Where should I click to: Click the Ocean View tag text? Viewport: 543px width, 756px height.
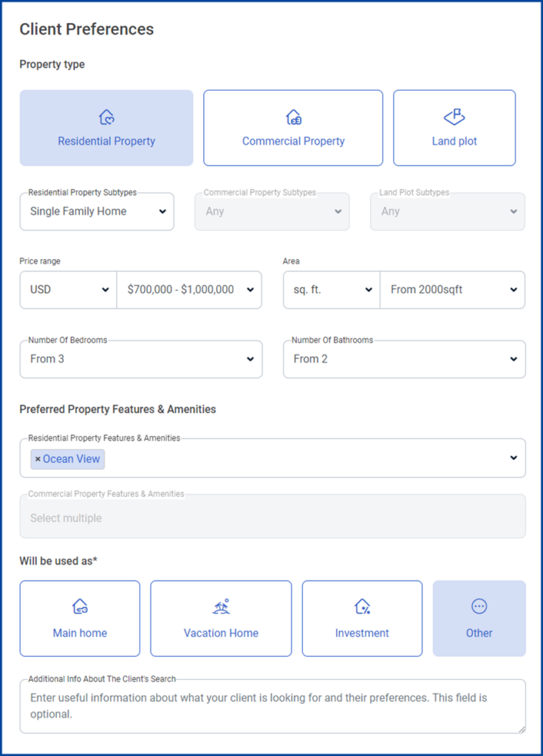click(x=72, y=459)
